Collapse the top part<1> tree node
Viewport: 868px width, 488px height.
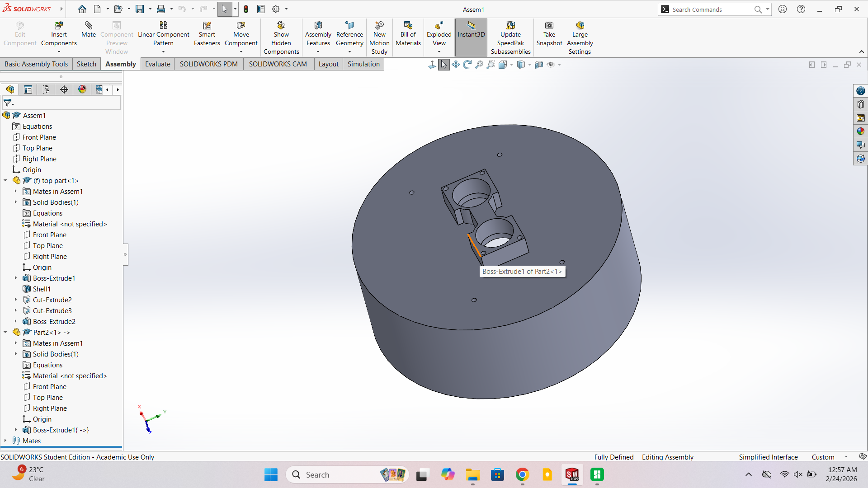[x=5, y=181]
